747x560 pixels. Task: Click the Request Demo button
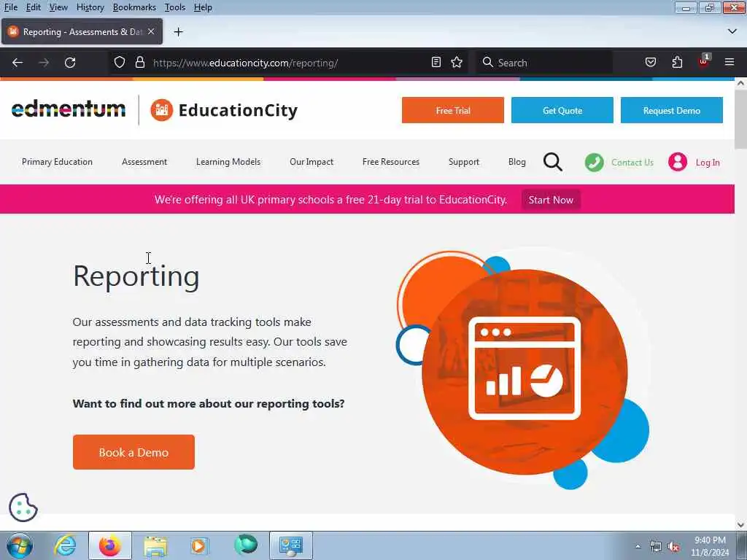[672, 110]
